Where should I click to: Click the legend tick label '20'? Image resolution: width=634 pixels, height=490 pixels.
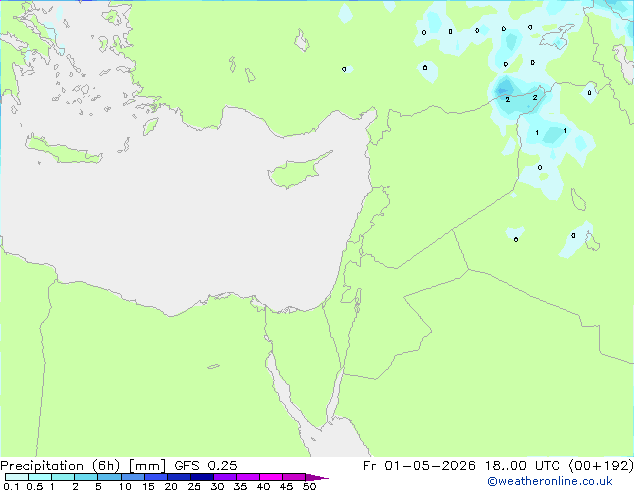tap(171, 486)
